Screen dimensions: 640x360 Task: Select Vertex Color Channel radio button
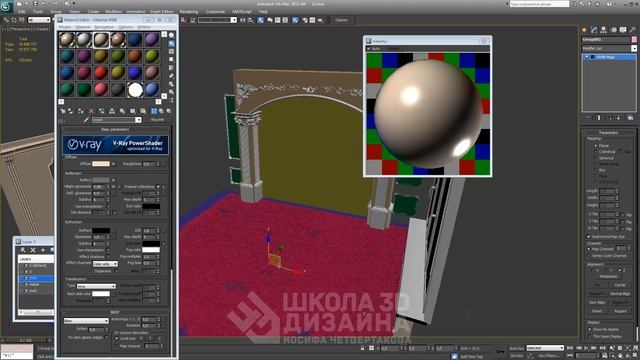tap(589, 256)
